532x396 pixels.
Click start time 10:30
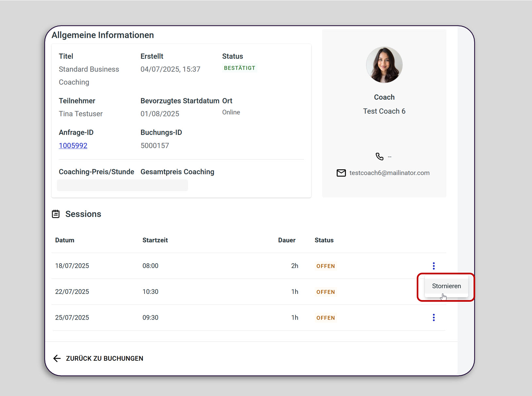pyautogui.click(x=151, y=292)
